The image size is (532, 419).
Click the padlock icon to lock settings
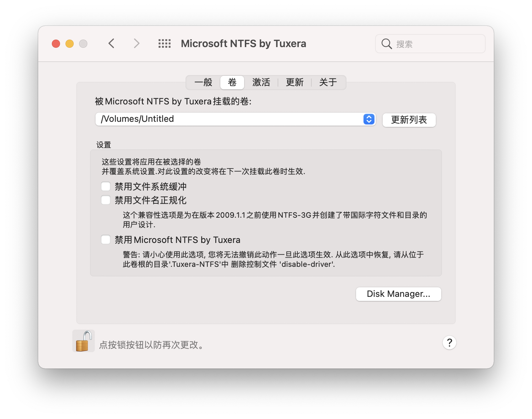84,341
